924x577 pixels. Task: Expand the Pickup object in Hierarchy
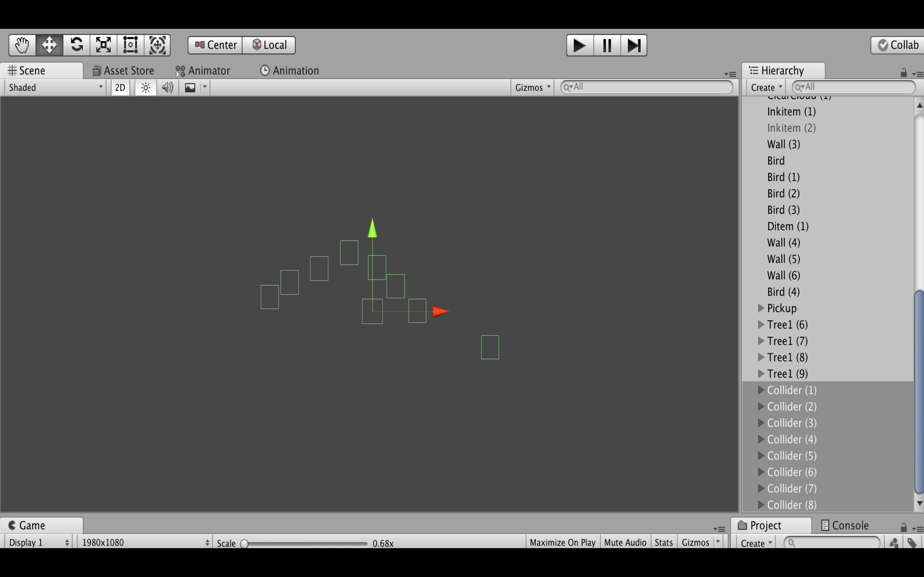coord(761,308)
